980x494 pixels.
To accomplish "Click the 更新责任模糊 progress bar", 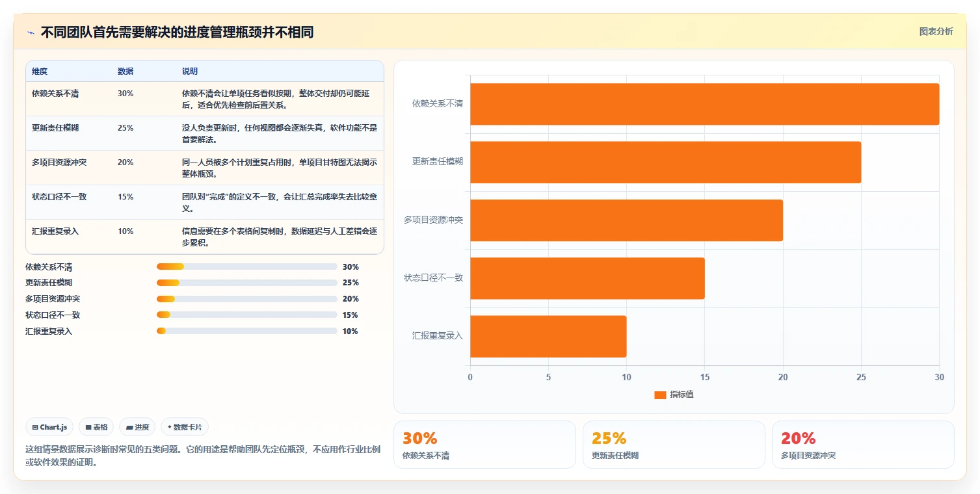I will click(x=247, y=283).
